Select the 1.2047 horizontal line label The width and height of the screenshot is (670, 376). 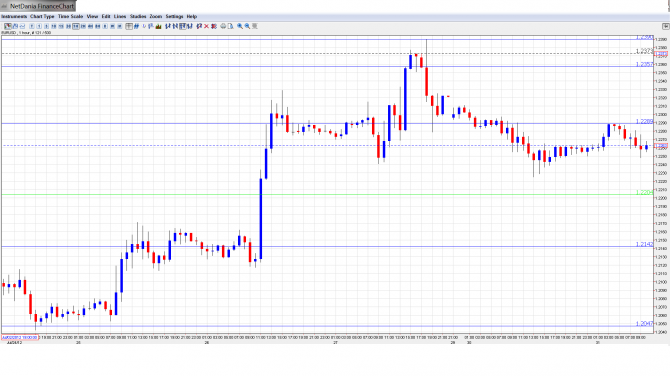(x=644, y=323)
